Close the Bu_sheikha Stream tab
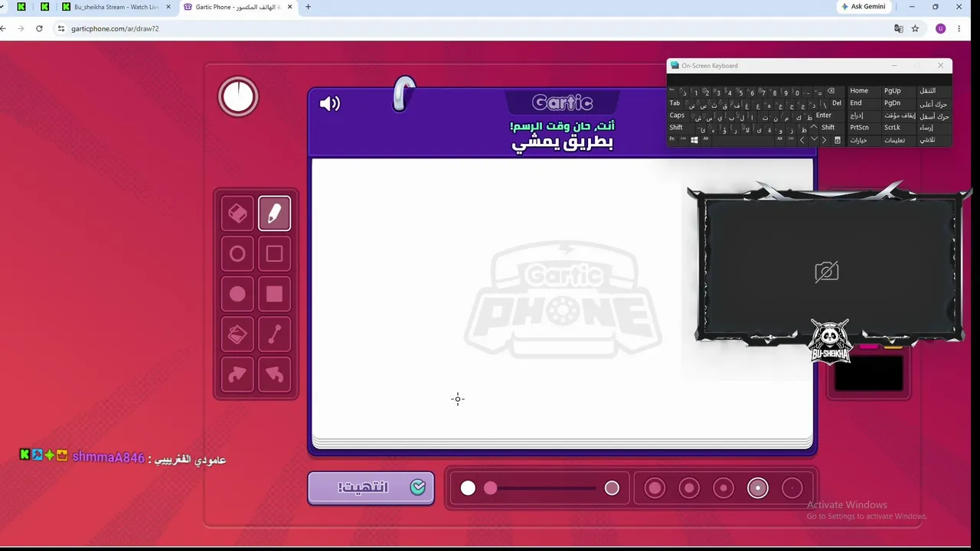 pos(168,7)
